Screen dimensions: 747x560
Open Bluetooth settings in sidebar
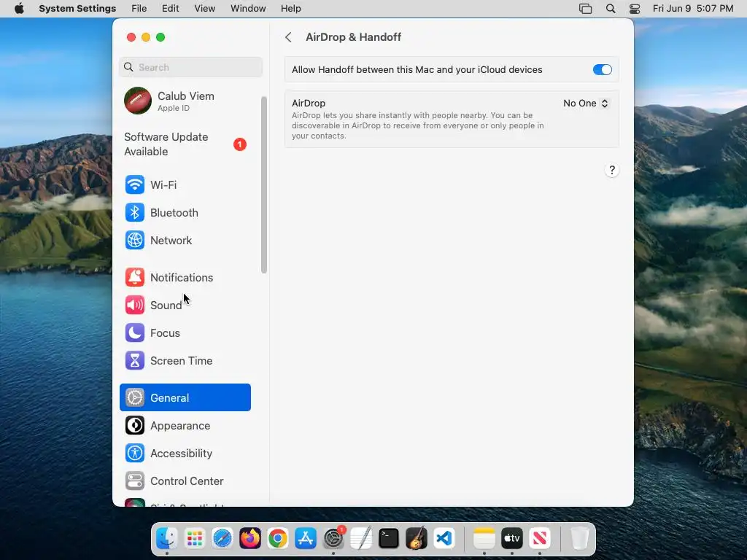point(185,212)
